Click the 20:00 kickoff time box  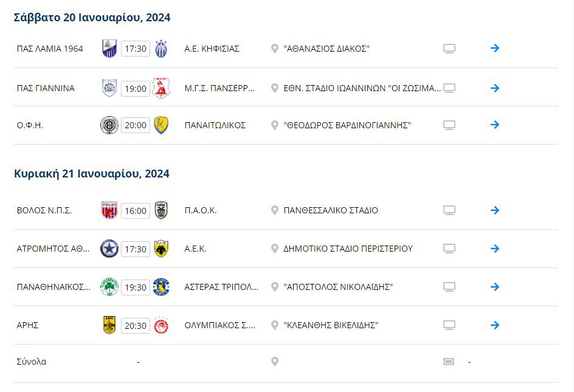[136, 125]
